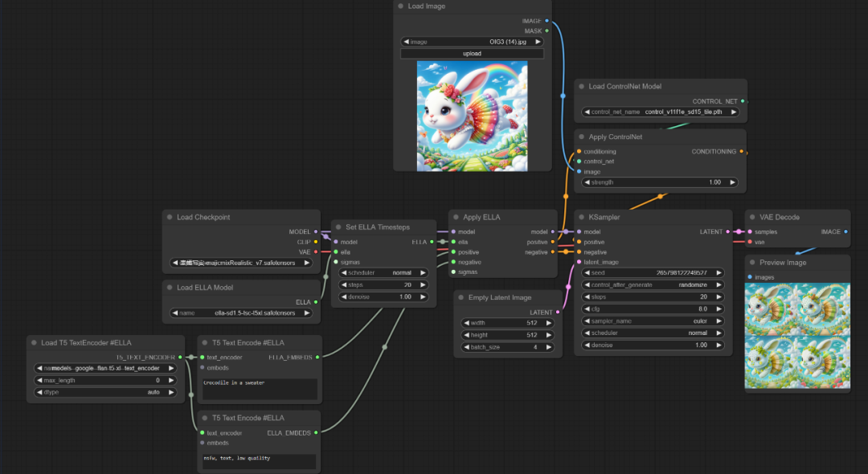Click the LATENT output port on KSampler
Image resolution: width=868 pixels, height=474 pixels.
pos(730,232)
